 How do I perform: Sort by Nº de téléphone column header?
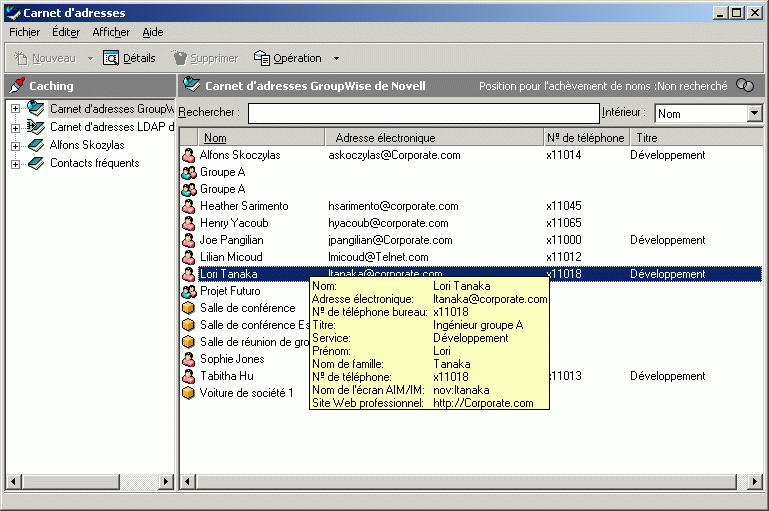click(x=587, y=138)
